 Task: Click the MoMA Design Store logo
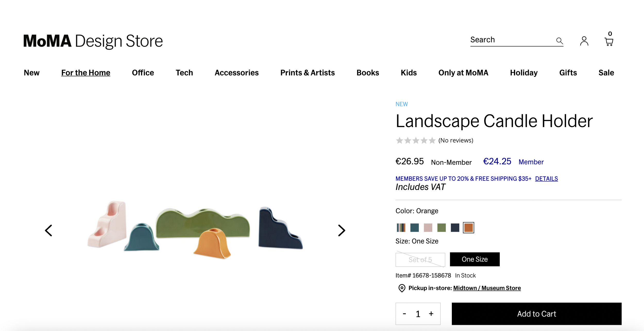[x=93, y=41]
